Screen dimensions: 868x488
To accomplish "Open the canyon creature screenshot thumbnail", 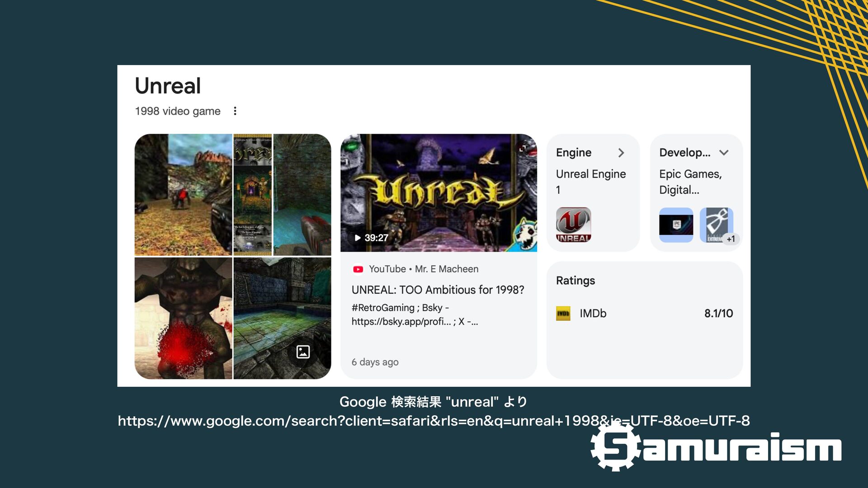I will click(184, 195).
